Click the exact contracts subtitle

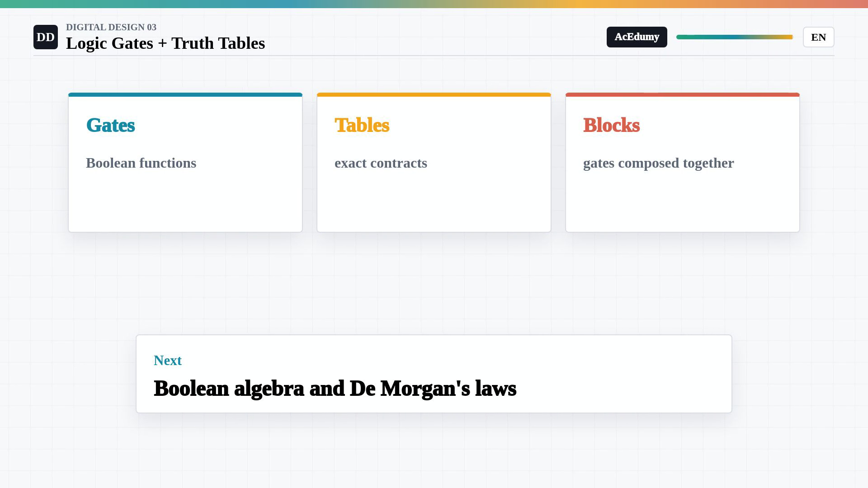[381, 163]
